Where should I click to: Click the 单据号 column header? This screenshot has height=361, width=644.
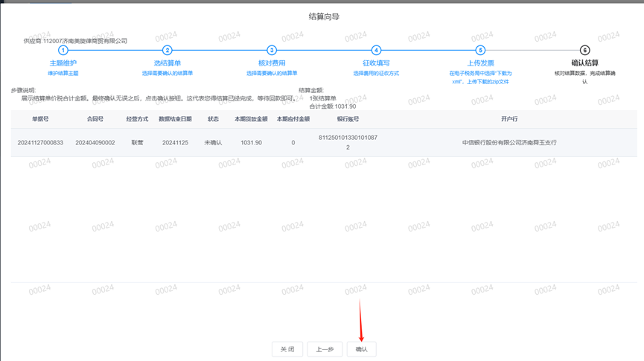(40, 119)
